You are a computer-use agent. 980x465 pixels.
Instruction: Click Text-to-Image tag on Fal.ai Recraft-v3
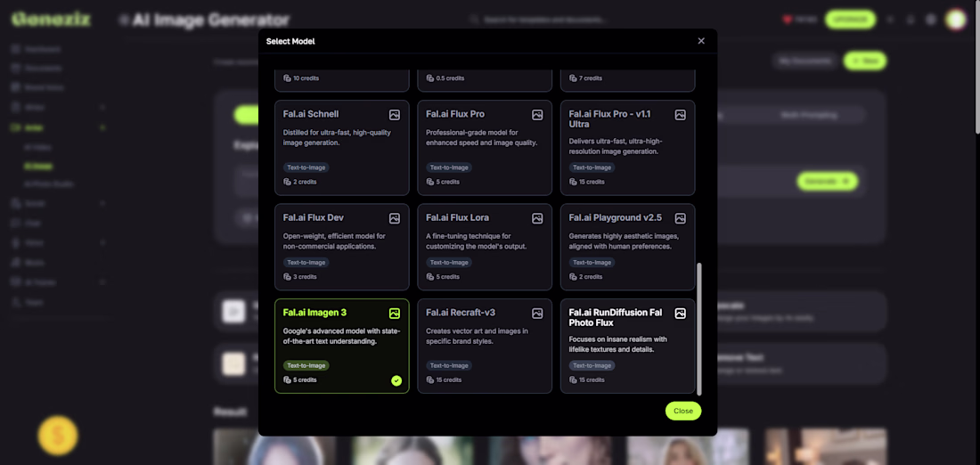click(449, 365)
